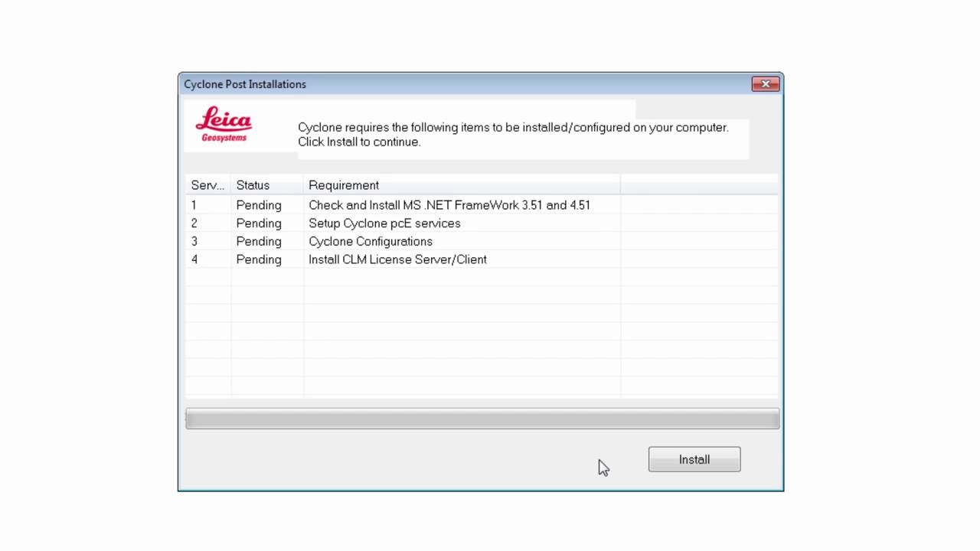
Task: Click service number 1 in list
Action: tap(194, 205)
